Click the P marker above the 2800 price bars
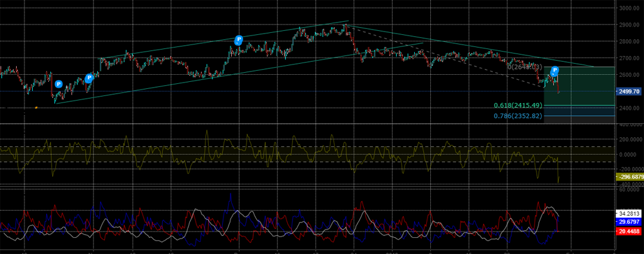The image size is (644, 254). pos(238,40)
